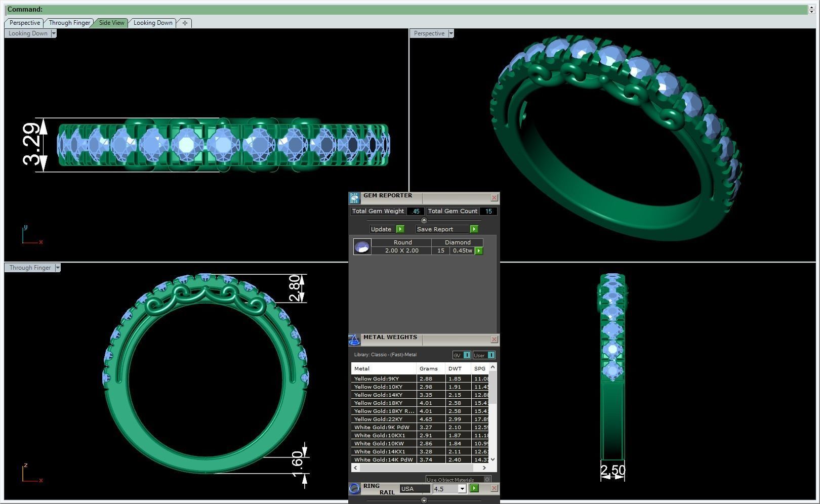Image resolution: width=820 pixels, height=504 pixels.
Task: Close the Metal Weights panel
Action: (495, 340)
